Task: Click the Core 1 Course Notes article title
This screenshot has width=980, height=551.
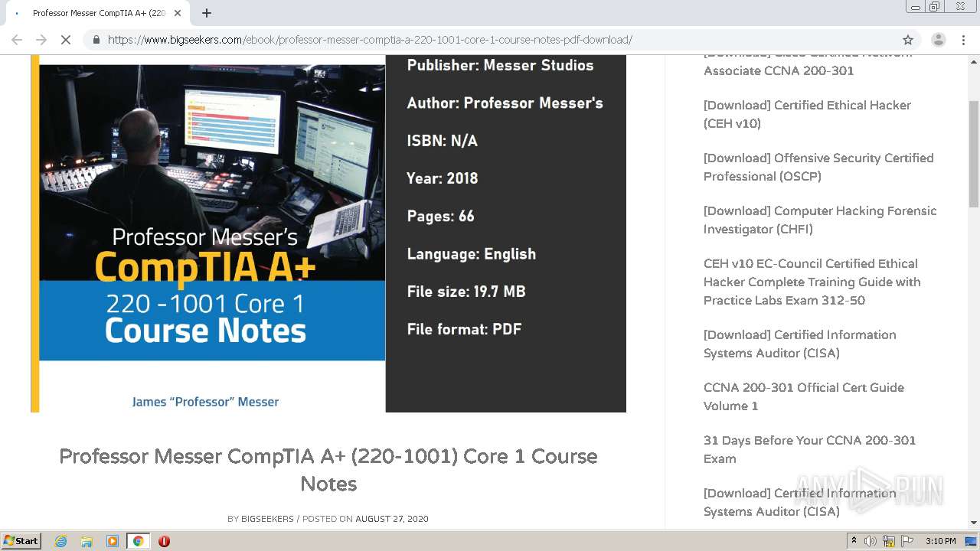Action: pyautogui.click(x=328, y=470)
